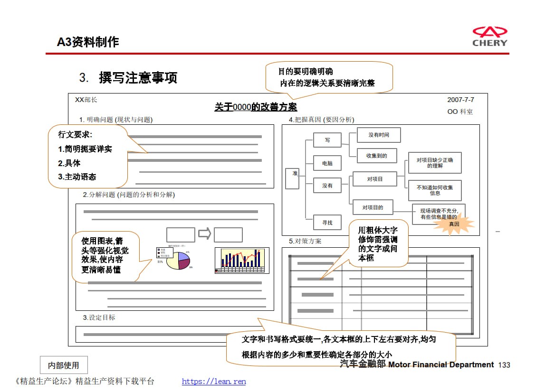The height and width of the screenshot is (392, 555).
Task: Click page number 133
Action: tap(504, 365)
